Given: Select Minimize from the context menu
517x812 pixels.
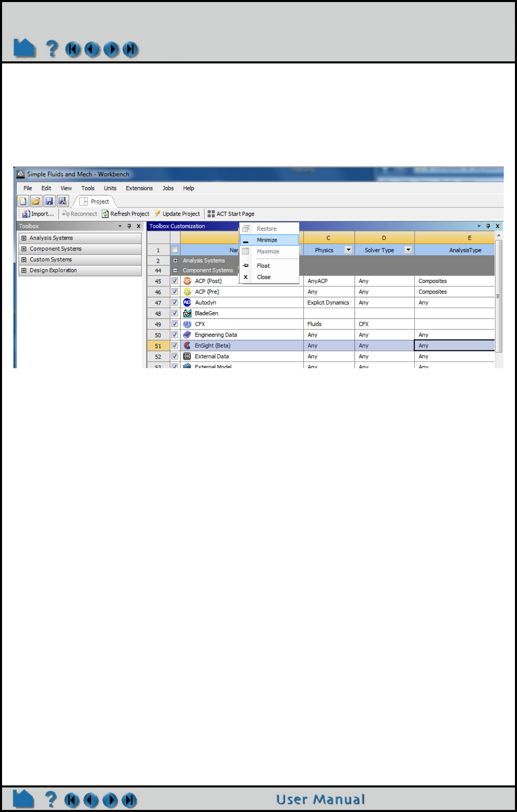Looking at the screenshot, I should click(x=269, y=240).
